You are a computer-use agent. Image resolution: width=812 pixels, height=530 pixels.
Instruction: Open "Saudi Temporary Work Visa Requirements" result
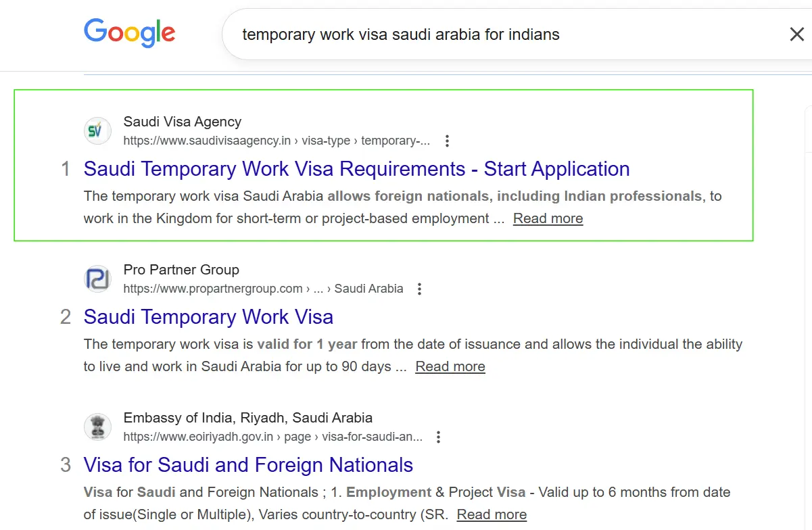point(356,169)
